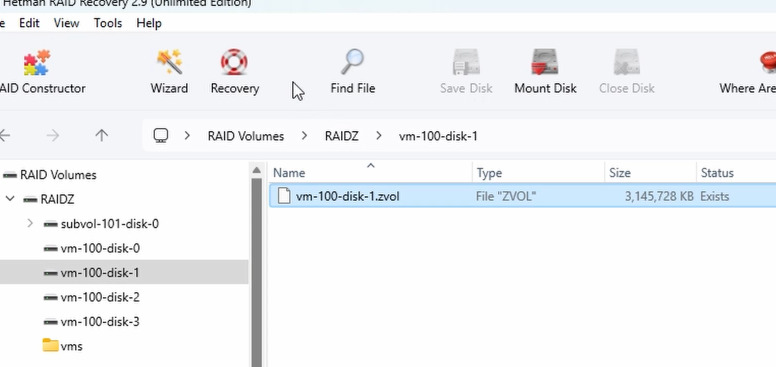Select vm-100-disk-2 in the tree
776x367 pixels.
tap(100, 297)
